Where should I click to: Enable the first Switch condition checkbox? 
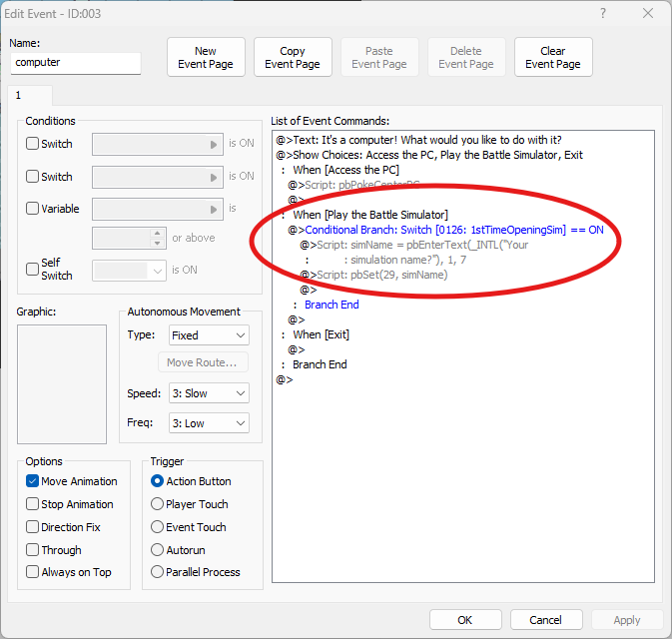[x=33, y=144]
